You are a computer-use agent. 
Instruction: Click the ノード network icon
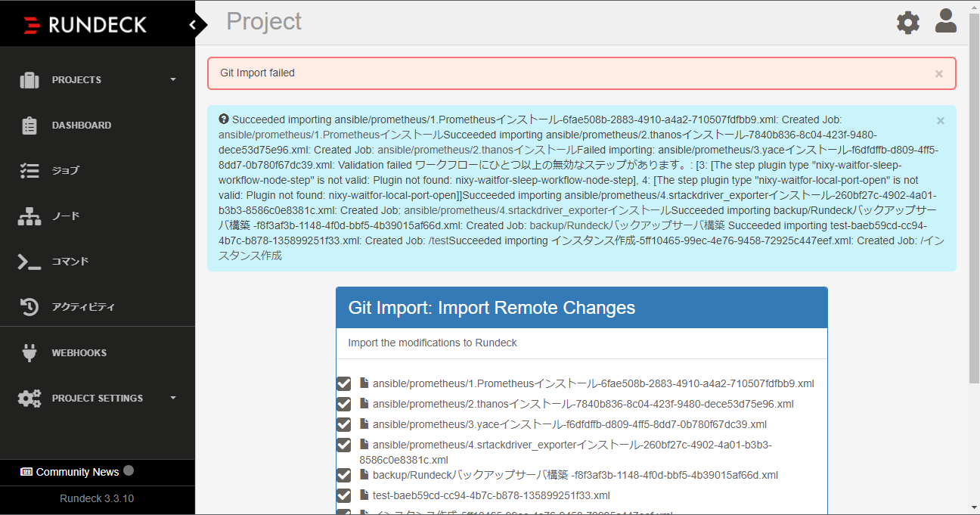pos(29,216)
